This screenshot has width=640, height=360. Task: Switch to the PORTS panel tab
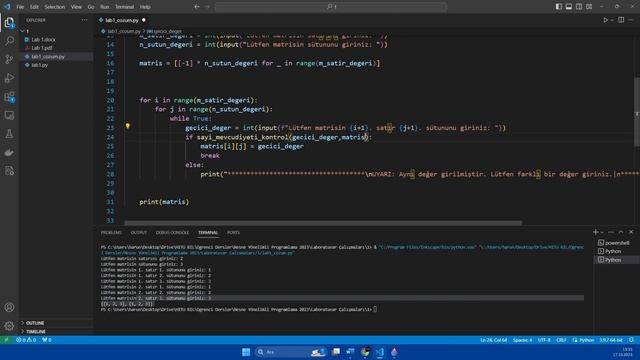233,233
